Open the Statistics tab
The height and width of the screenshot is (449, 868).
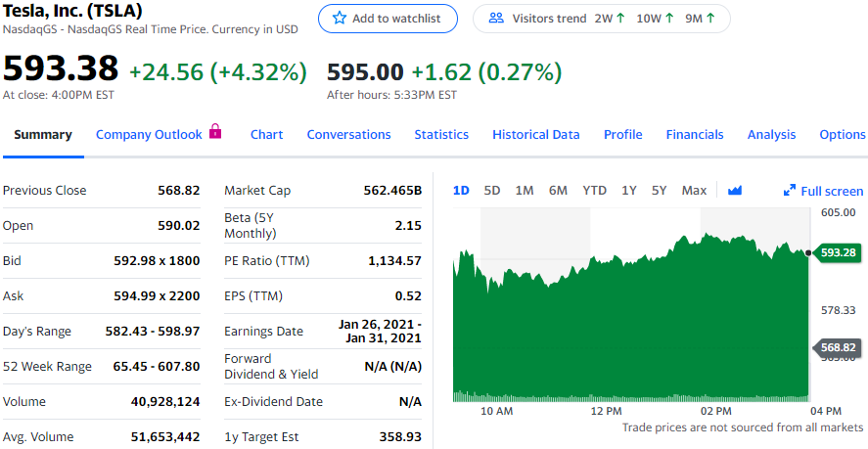click(x=441, y=135)
